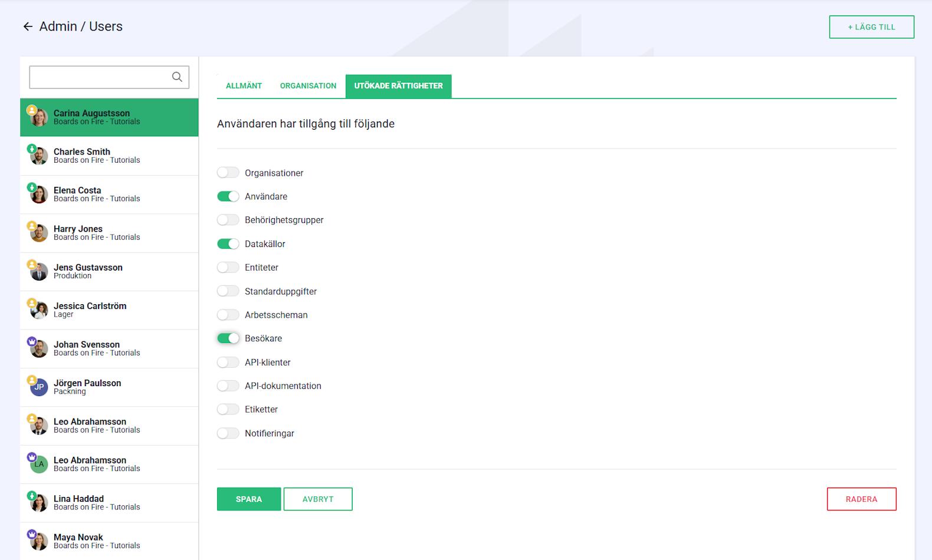Click Maya Novak's profile picture

click(39, 542)
